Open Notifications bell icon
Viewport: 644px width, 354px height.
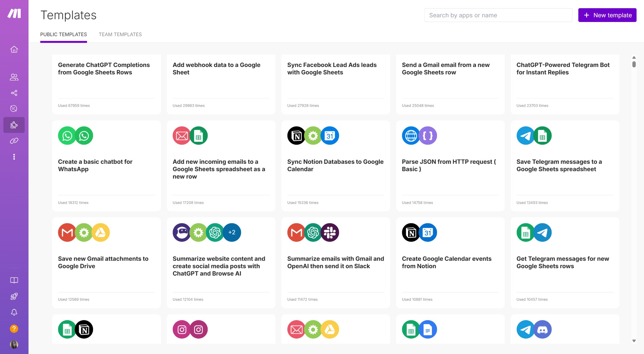14,313
